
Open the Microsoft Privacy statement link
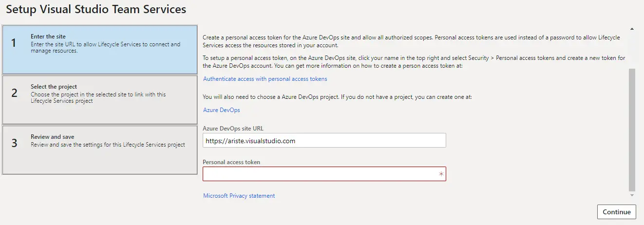pyautogui.click(x=239, y=196)
